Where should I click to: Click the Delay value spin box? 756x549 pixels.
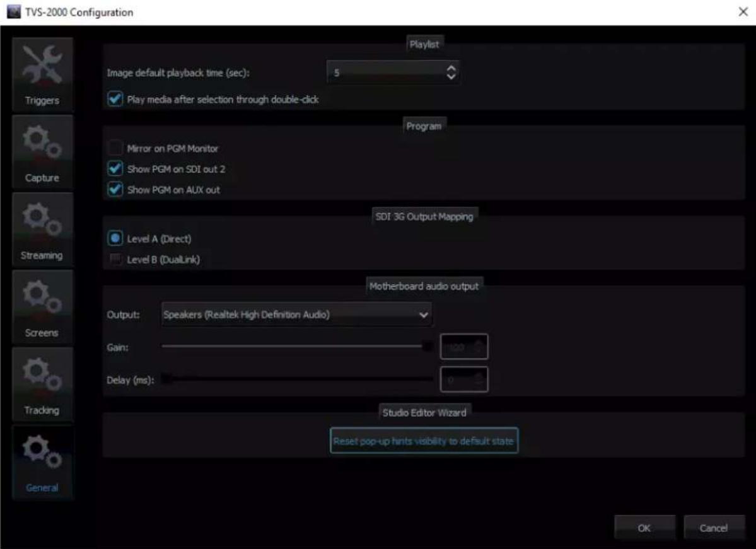point(464,379)
